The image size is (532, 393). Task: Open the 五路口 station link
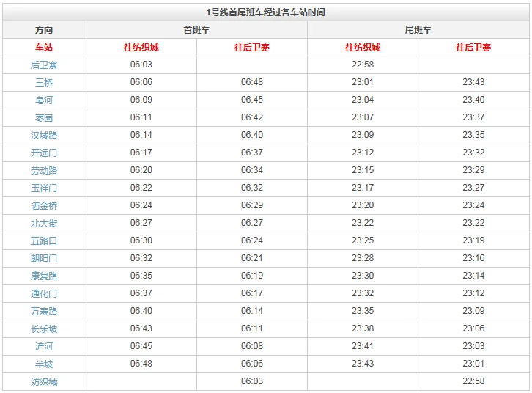click(44, 240)
